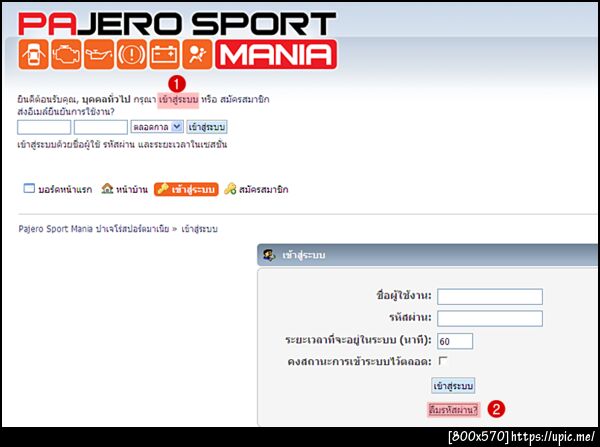
Task: Click the ลืมรหัสผ่าน? forgot password link
Action: pyautogui.click(x=453, y=410)
